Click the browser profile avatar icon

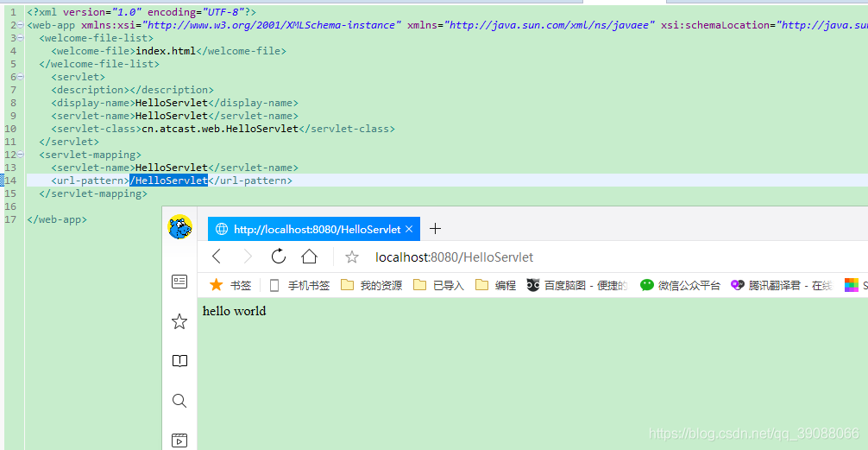180,227
